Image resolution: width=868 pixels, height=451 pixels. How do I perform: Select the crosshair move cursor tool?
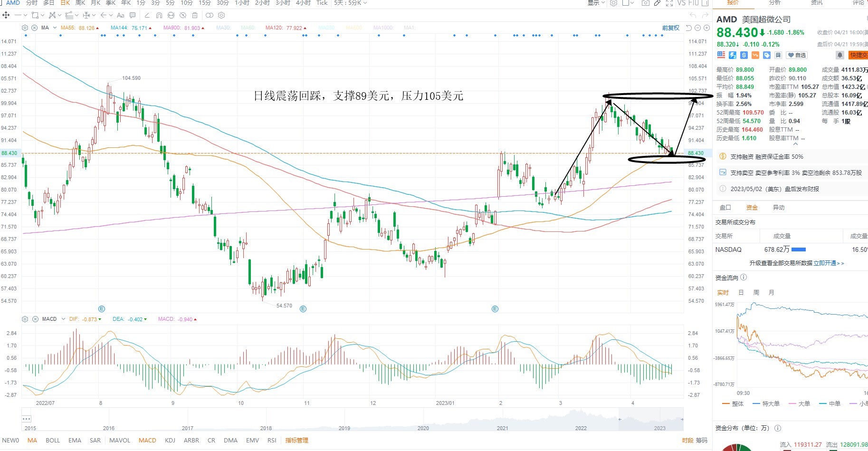pyautogui.click(x=6, y=15)
